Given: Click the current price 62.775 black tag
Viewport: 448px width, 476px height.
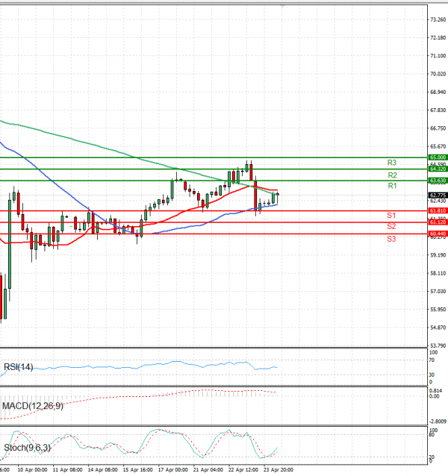Looking at the screenshot, I should click(438, 195).
